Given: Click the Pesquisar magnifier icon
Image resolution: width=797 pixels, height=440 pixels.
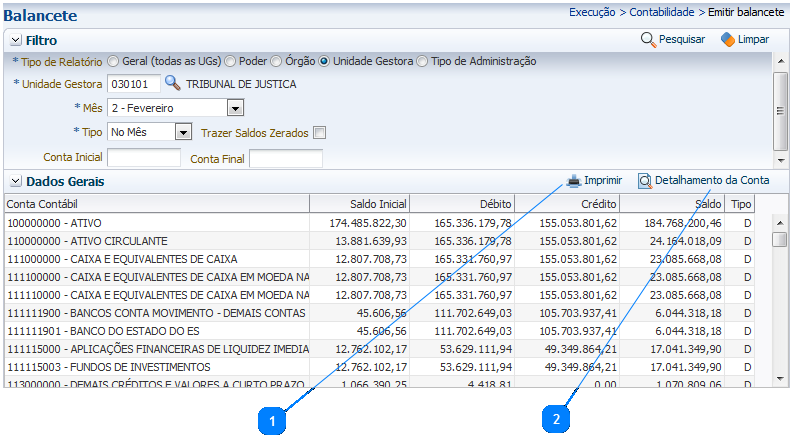Looking at the screenshot, I should (x=648, y=40).
